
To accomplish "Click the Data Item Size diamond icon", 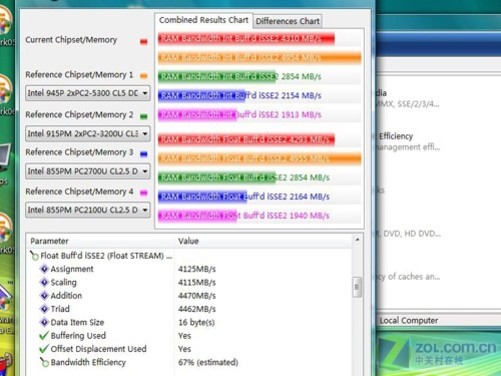I will [44, 322].
